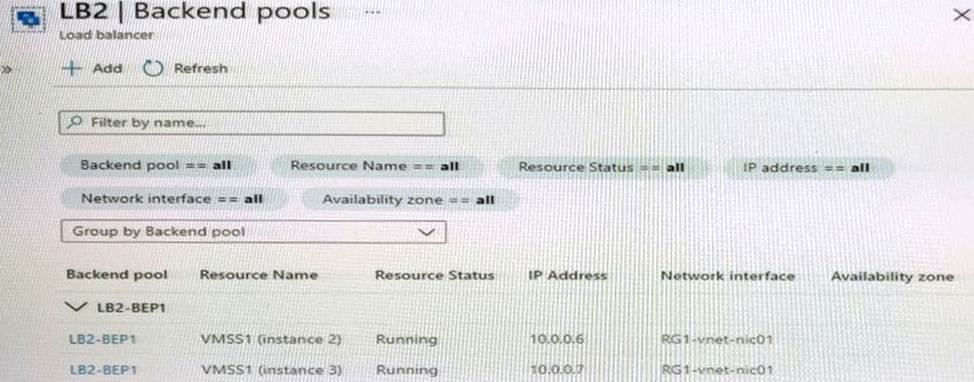Click the Refresh circular arrow icon
The width and height of the screenshot is (974, 382).
(x=152, y=69)
